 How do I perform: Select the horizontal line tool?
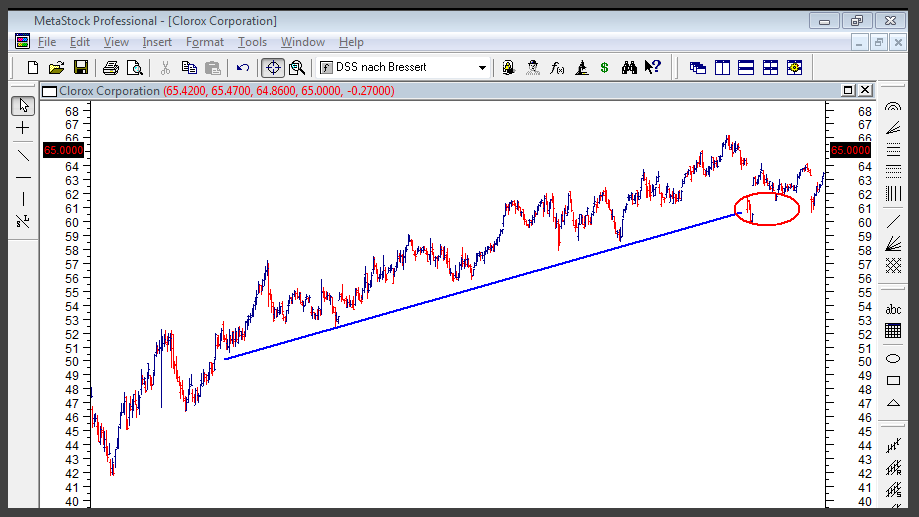tap(23, 178)
